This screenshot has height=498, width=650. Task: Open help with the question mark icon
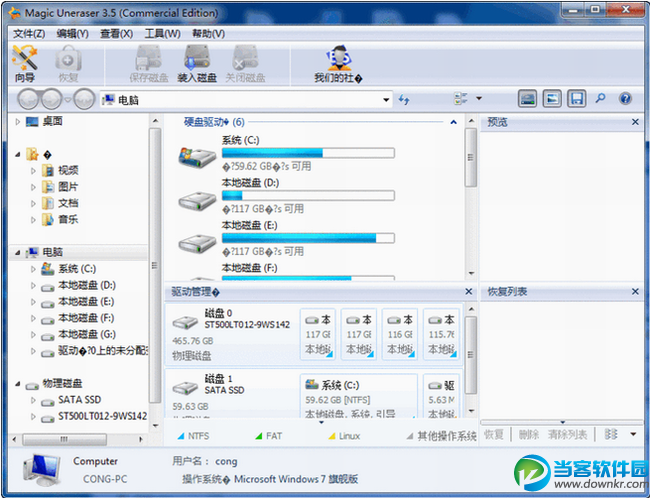coord(625,99)
